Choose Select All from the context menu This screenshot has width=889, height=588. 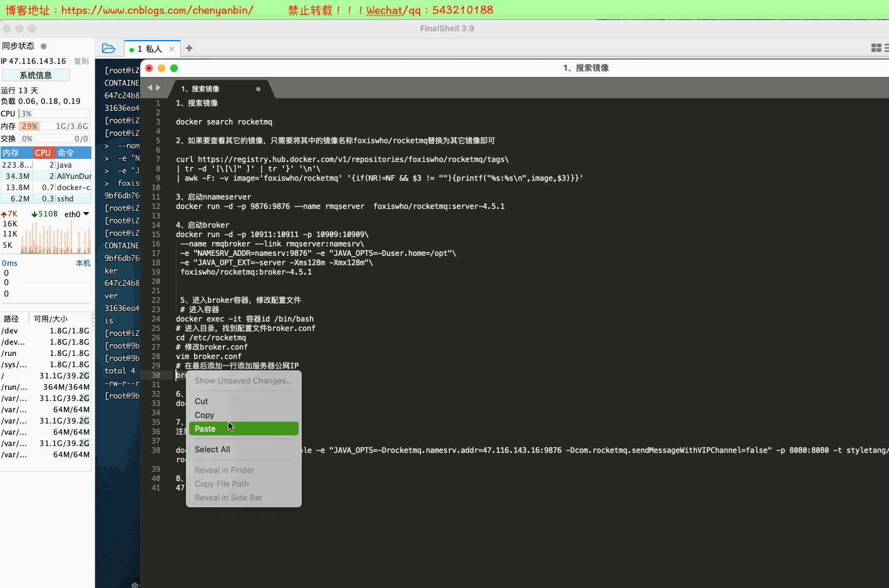tap(244, 449)
